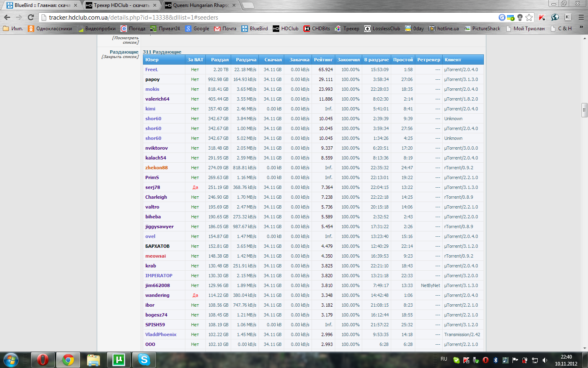The height and width of the screenshot is (368, 588).
Task: Open the Windows Start menu orb
Action: tap(11, 360)
